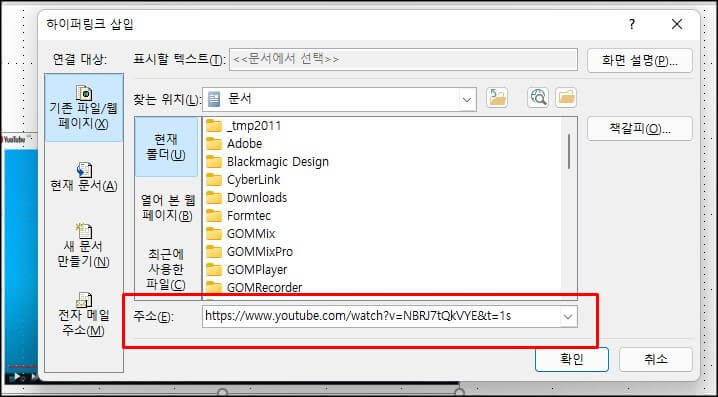
Task: Close the Insert Hyperlink dialog
Action: click(677, 24)
